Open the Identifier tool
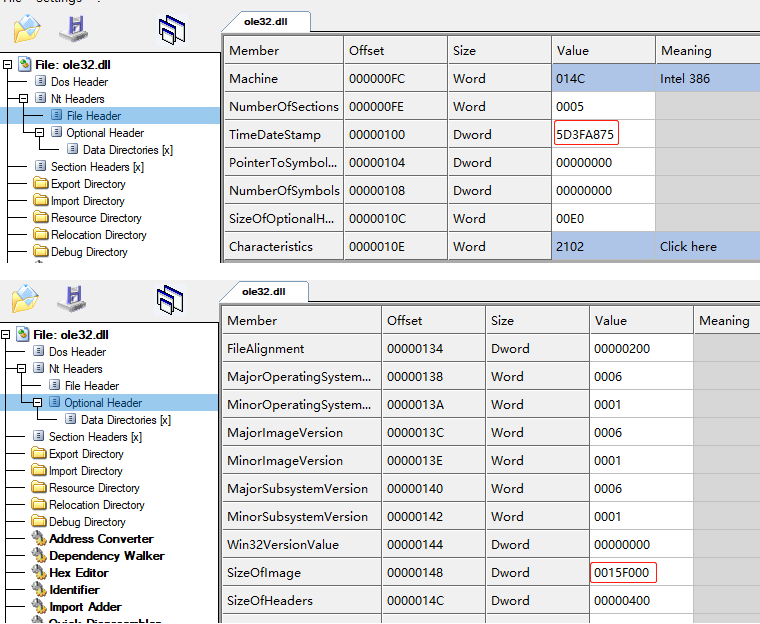The height and width of the screenshot is (624, 760). [74, 590]
